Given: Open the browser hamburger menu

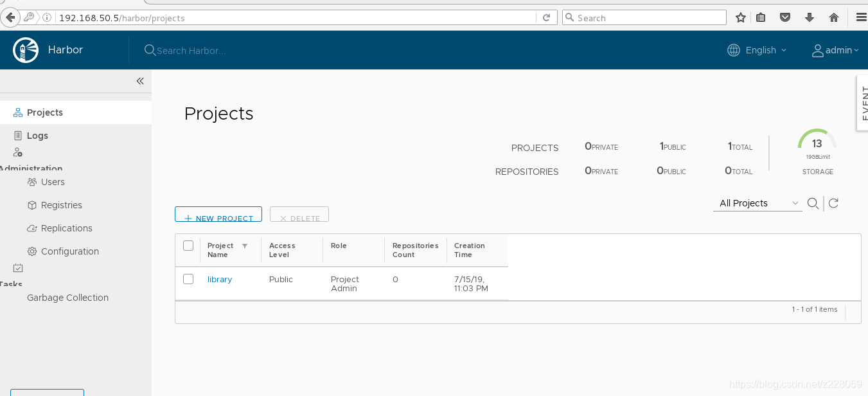Looking at the screenshot, I should coord(862,18).
